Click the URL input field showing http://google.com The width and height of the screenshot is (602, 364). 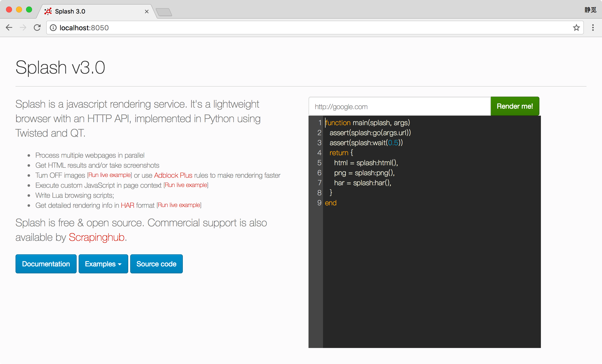(x=399, y=106)
